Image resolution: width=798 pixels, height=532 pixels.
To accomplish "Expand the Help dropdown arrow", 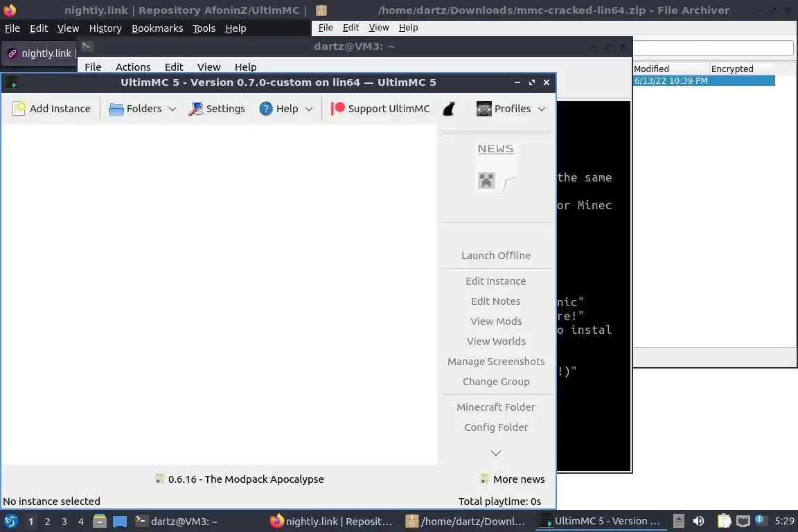I will click(x=308, y=109).
